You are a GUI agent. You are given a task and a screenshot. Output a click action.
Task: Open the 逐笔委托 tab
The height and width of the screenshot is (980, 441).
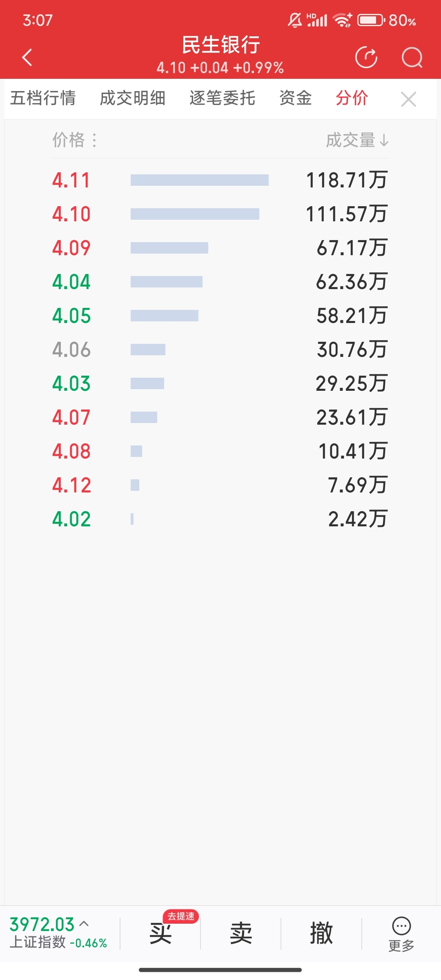click(x=223, y=98)
